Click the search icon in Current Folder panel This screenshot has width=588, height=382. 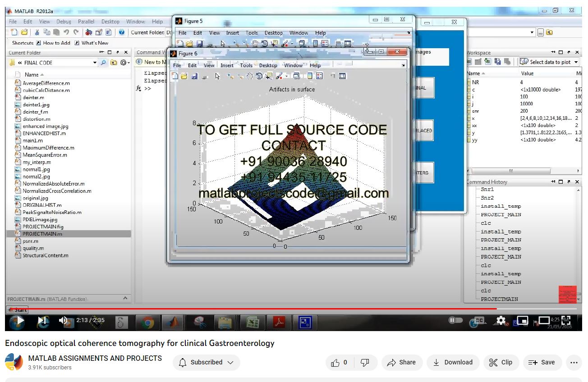pyautogui.click(x=104, y=63)
